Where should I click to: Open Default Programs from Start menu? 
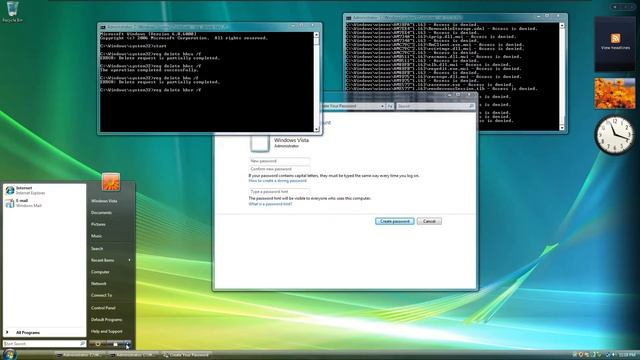107,320
